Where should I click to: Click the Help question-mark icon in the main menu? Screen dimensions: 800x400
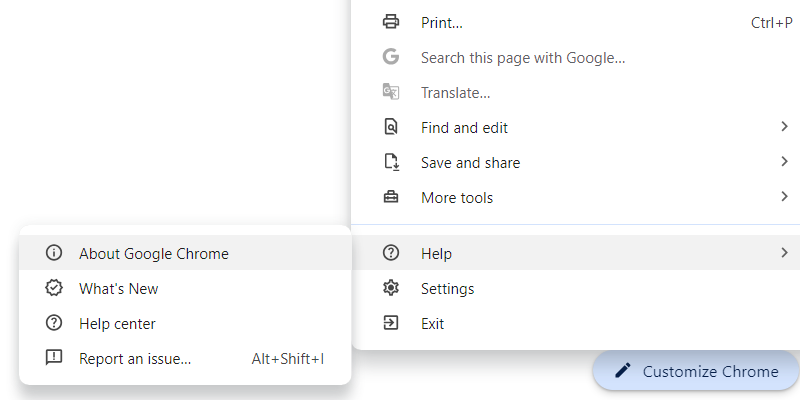391,253
